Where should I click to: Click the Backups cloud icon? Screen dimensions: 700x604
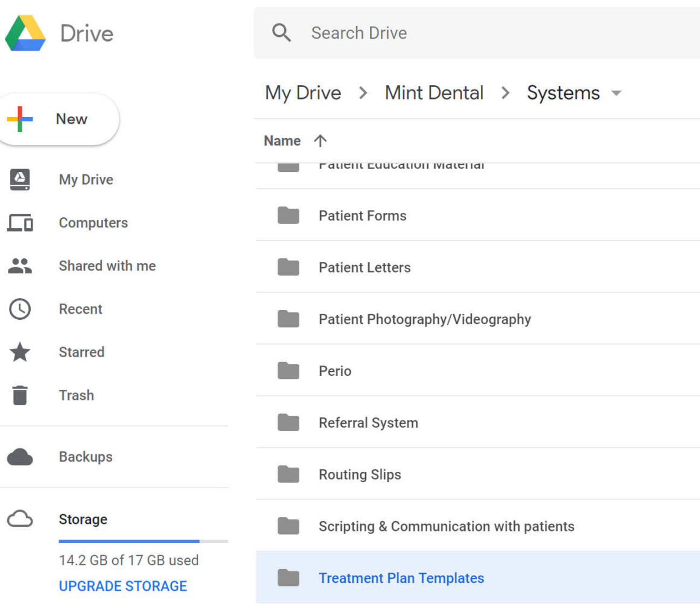[x=21, y=457]
